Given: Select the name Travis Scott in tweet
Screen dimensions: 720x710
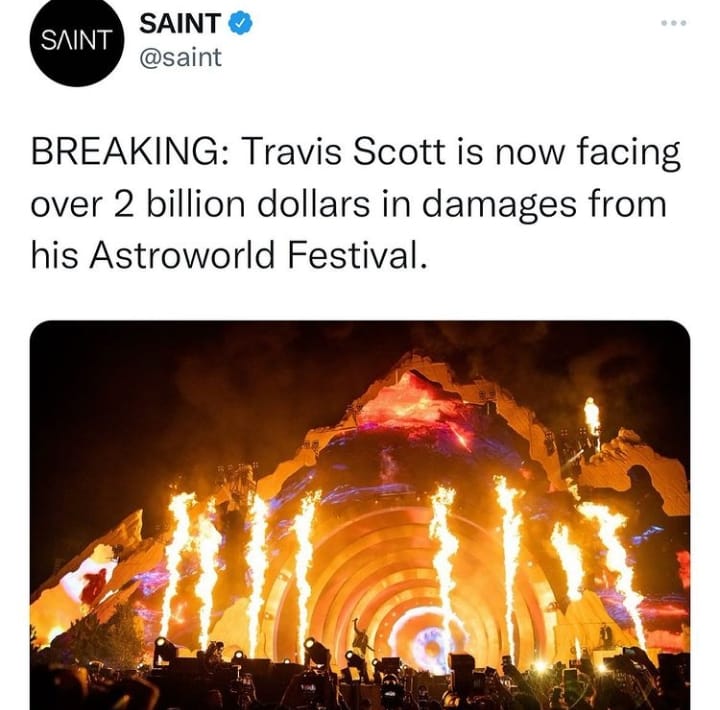Looking at the screenshot, I should (343, 152).
